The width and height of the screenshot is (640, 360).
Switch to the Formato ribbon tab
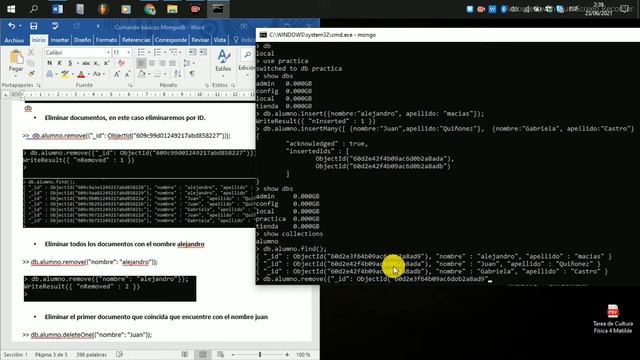[106, 40]
